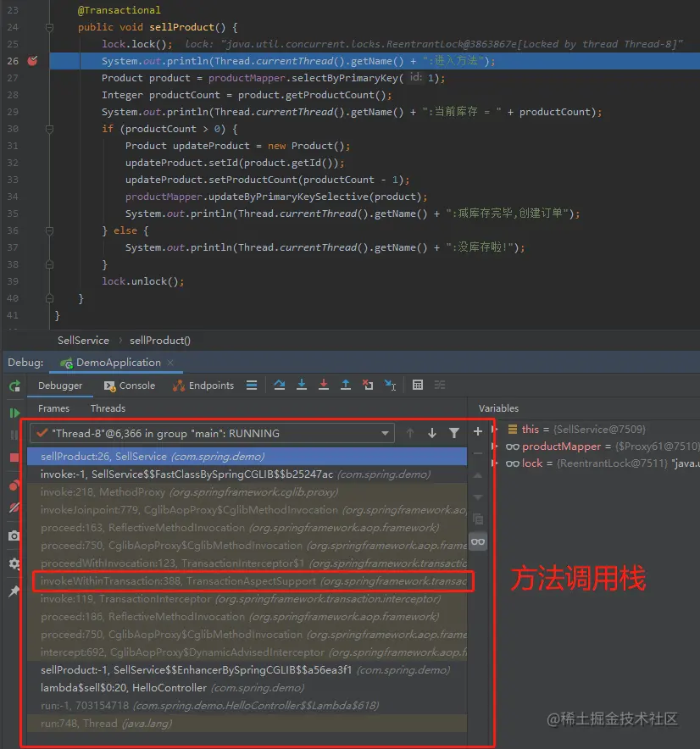Select the Threads tab
The width and height of the screenshot is (700, 749).
pos(108,408)
